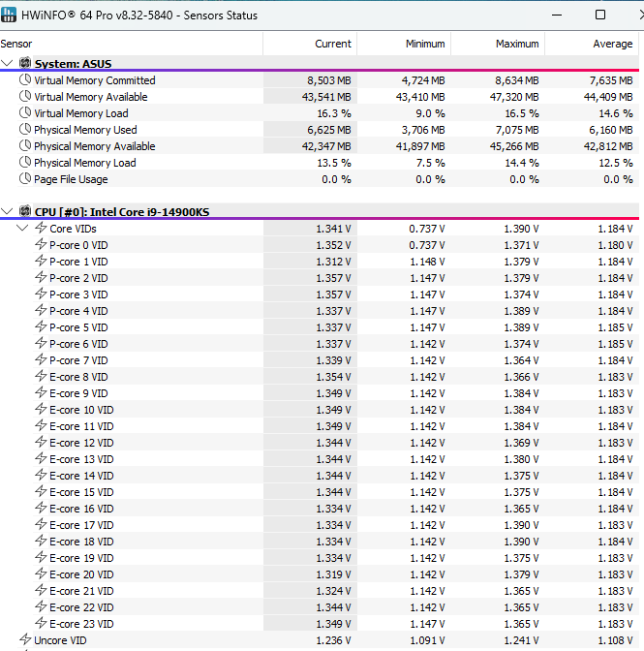644x651 pixels.
Task: Click the bolt icon beside P-core 0 VID
Action: (x=41, y=244)
